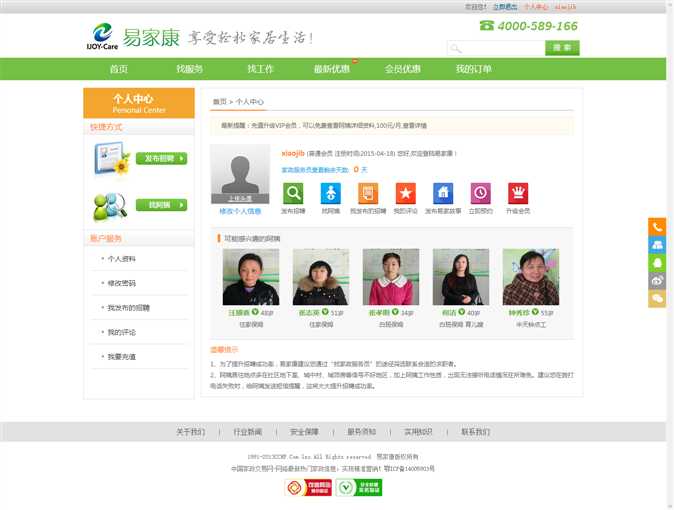Screen dimensions: 674x510
Task: Click the green 找阿姨 sidebar button
Action: (x=162, y=205)
